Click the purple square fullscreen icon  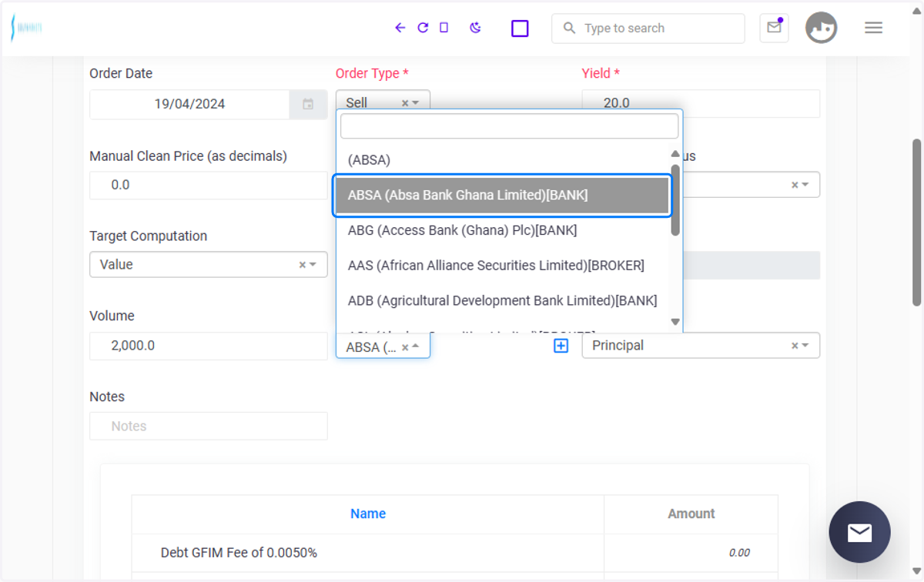coord(520,28)
